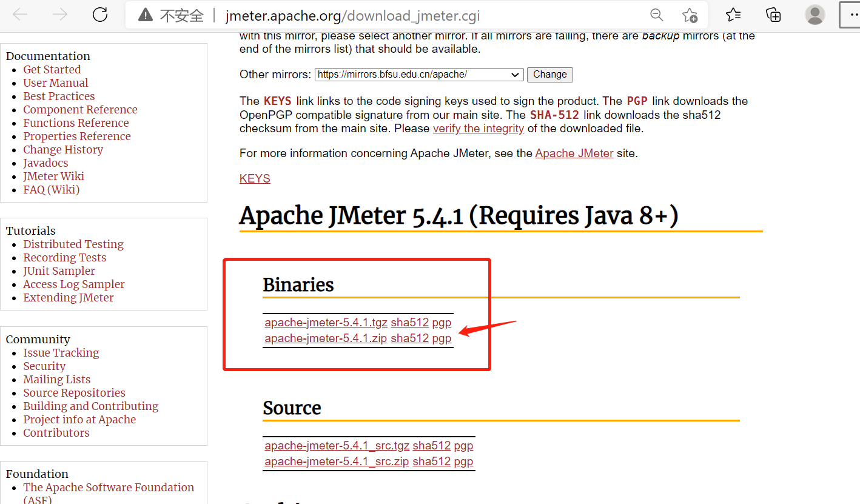Open FAQ (Wiki) link
The width and height of the screenshot is (860, 504).
click(52, 190)
